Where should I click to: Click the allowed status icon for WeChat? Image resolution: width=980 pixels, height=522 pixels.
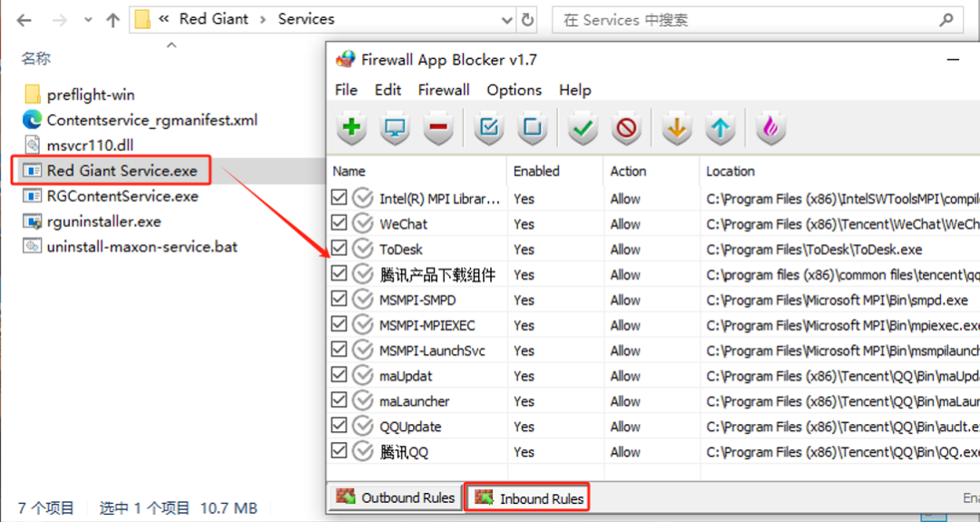(362, 224)
